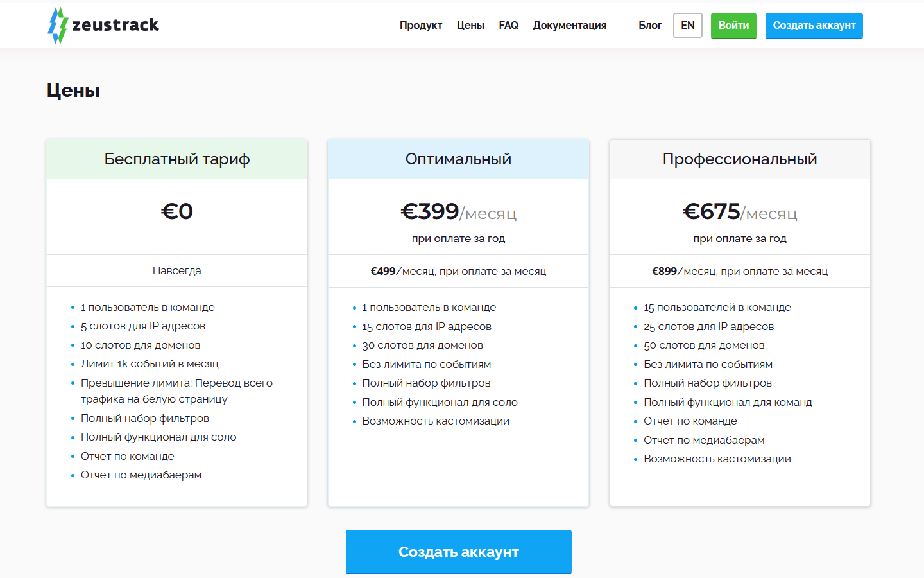Click the green Войти button

pyautogui.click(x=733, y=26)
